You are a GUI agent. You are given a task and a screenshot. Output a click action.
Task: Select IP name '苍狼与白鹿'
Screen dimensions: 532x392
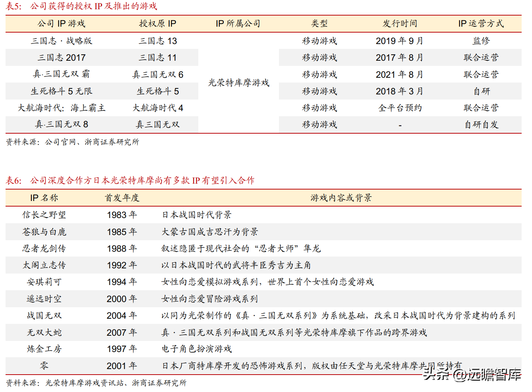coord(44,232)
